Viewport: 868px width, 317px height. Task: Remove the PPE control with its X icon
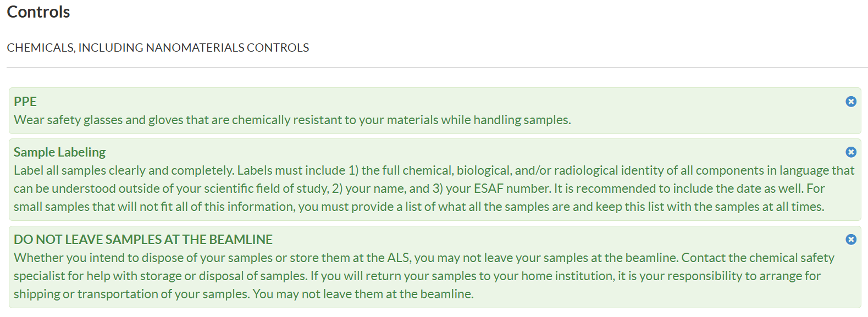coord(850,102)
